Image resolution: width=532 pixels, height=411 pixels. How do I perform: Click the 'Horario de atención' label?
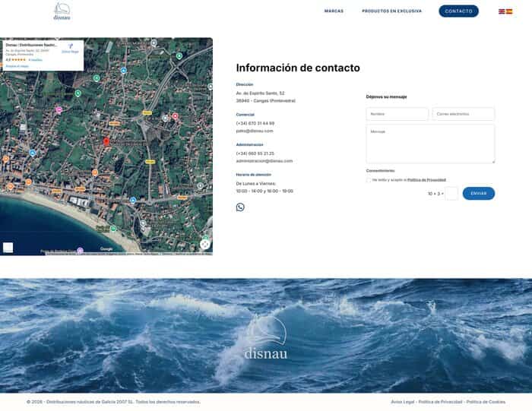[x=254, y=175]
